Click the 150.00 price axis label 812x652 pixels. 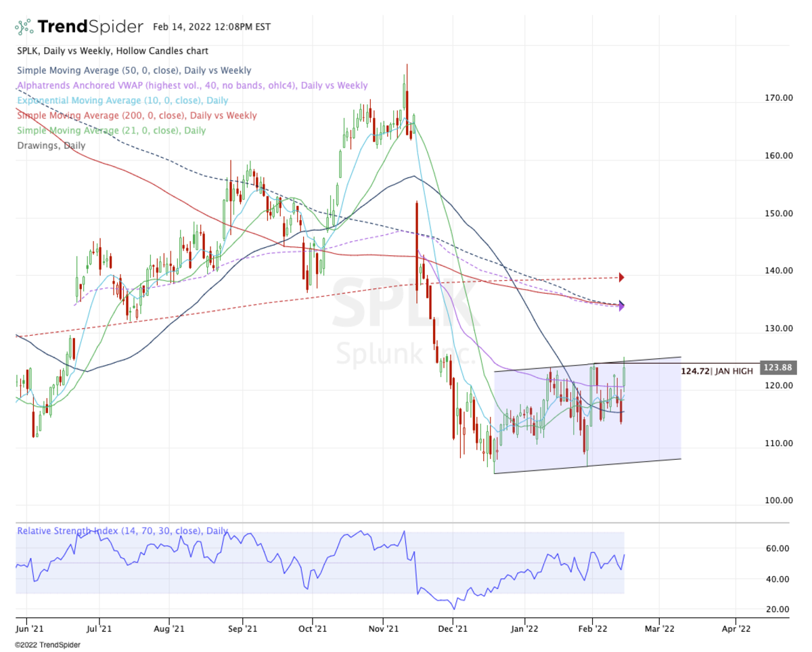tap(779, 213)
